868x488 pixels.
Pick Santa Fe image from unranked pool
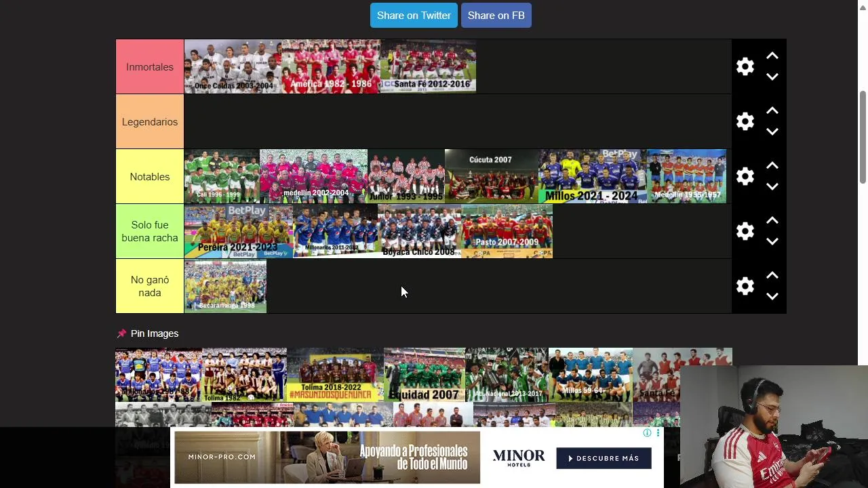coord(682,375)
